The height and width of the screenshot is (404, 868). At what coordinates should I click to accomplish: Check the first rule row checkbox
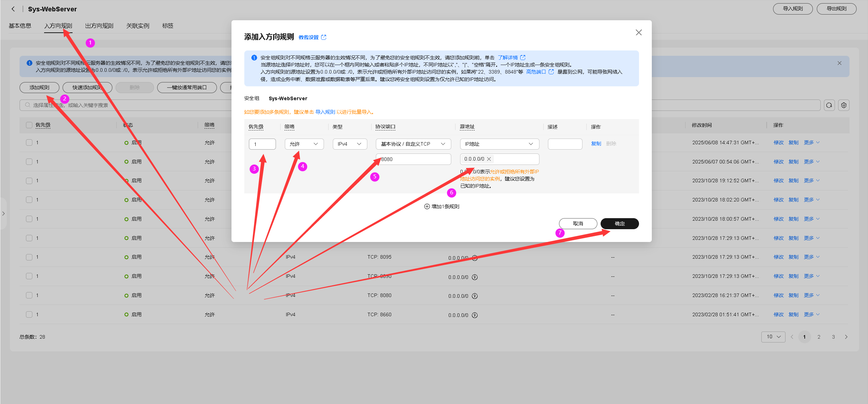[29, 142]
